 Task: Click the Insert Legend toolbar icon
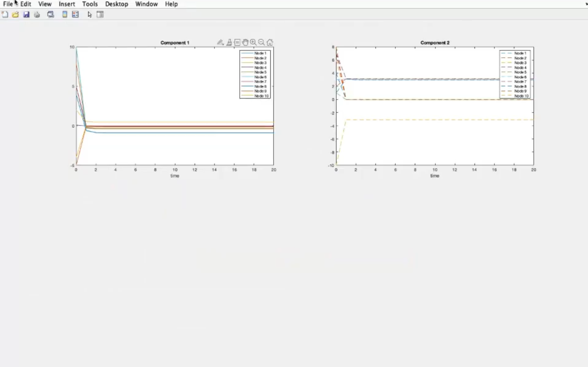pyautogui.click(x=75, y=15)
